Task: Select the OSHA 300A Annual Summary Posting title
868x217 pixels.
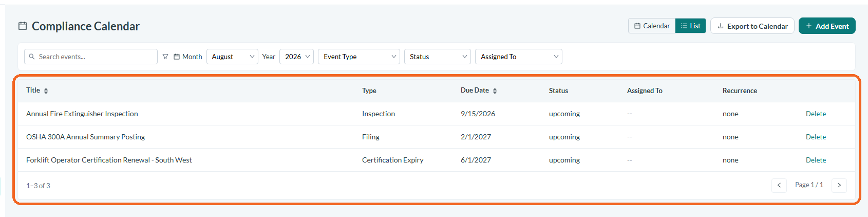Action: (86, 137)
